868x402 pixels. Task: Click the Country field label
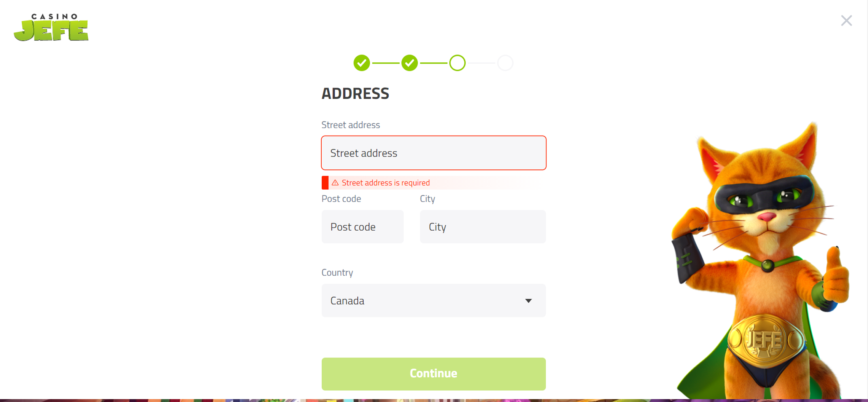coord(337,273)
